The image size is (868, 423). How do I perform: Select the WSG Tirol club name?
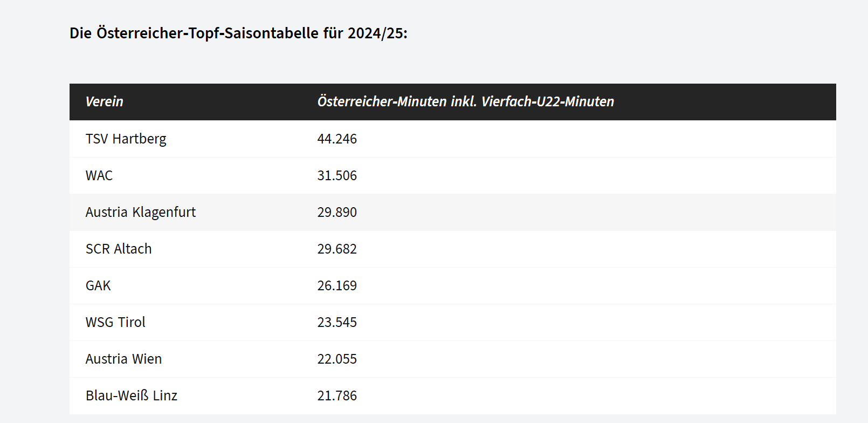pos(115,323)
